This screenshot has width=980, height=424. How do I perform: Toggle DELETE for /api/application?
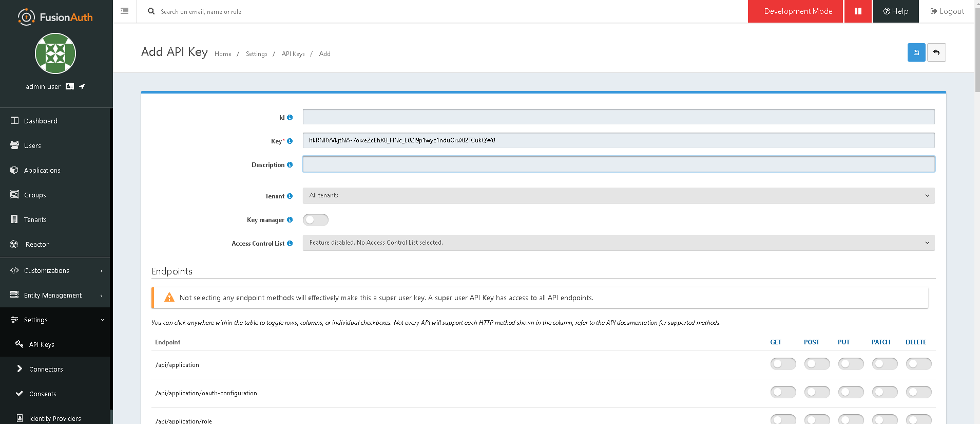918,364
